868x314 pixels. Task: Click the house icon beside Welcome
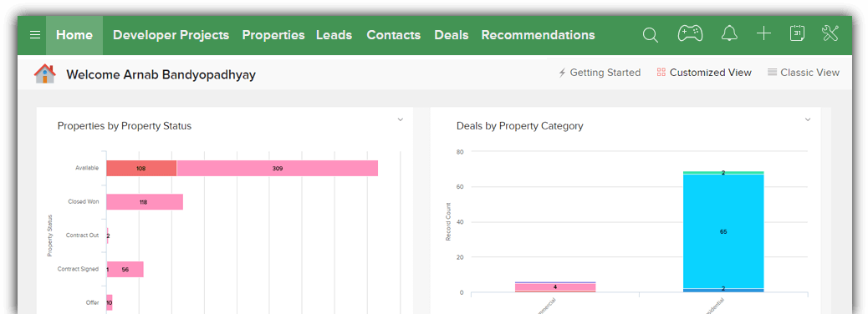click(45, 73)
